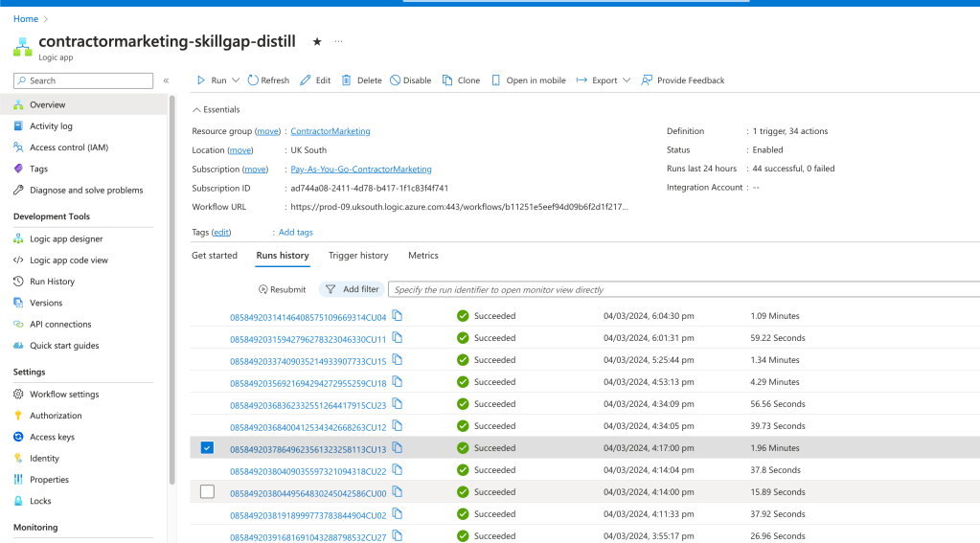Viewport: 980px width, 543px height.
Task: Collapse the Essentials section
Action: point(217,109)
